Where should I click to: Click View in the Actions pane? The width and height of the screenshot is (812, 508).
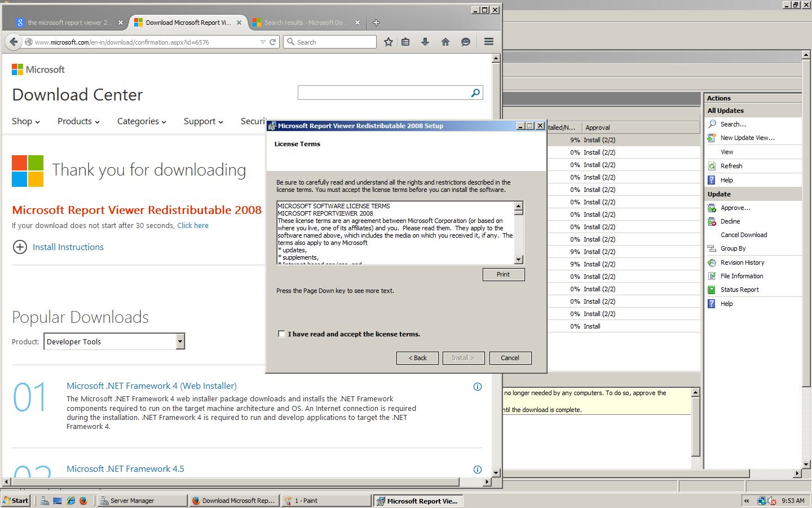(727, 152)
